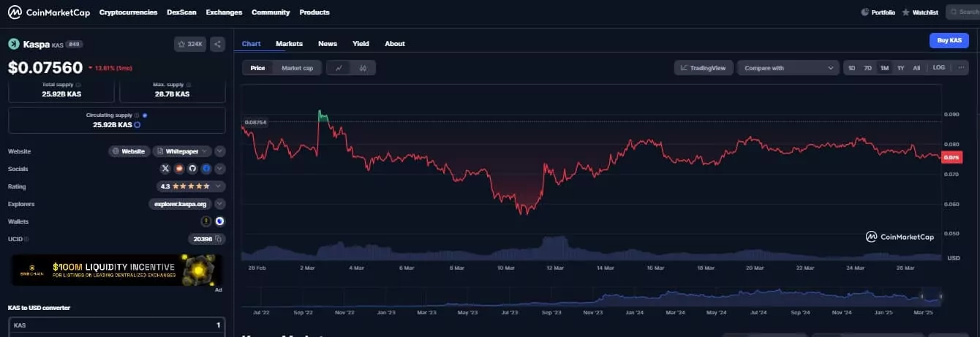
Task: Open Cryptocurrencies menu in header
Action: point(128,12)
